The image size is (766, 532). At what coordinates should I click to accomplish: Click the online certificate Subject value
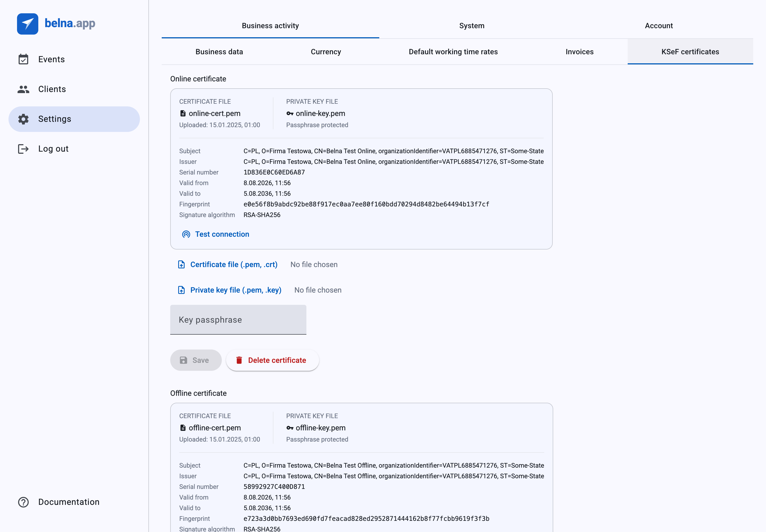pos(394,151)
